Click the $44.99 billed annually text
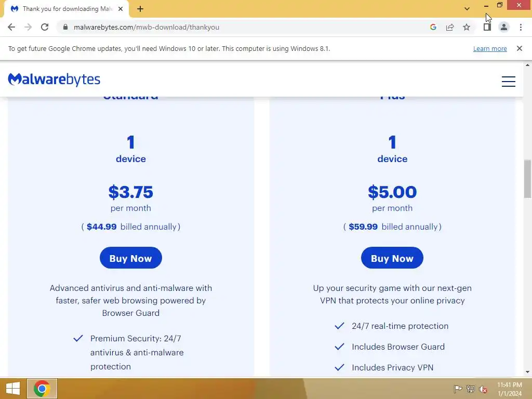Image resolution: width=532 pixels, height=399 pixels. [x=130, y=227]
